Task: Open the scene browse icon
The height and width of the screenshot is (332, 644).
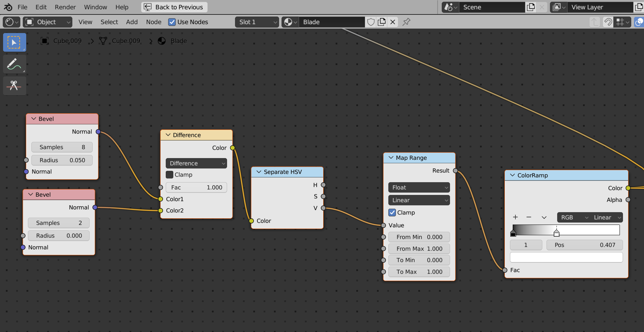Action: (x=451, y=7)
